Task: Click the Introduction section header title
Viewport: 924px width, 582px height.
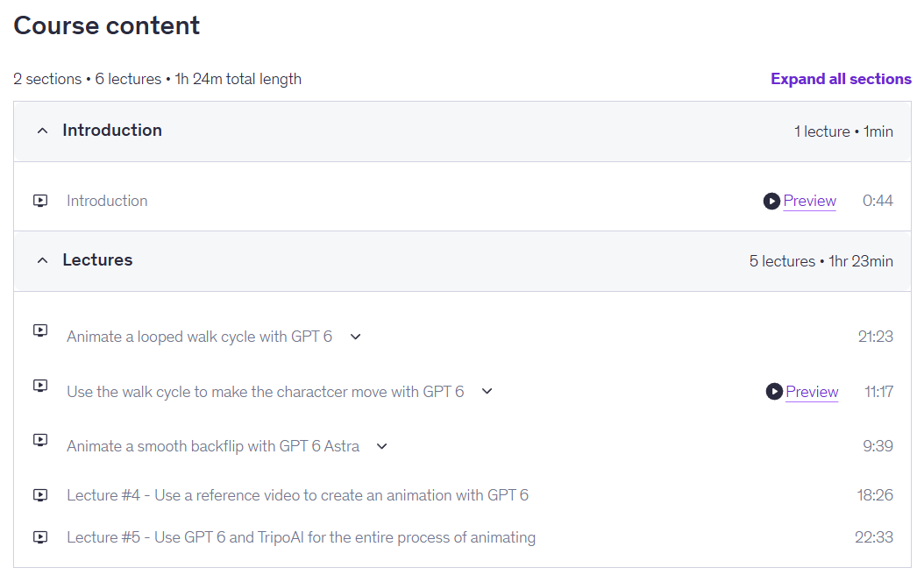Action: point(112,131)
